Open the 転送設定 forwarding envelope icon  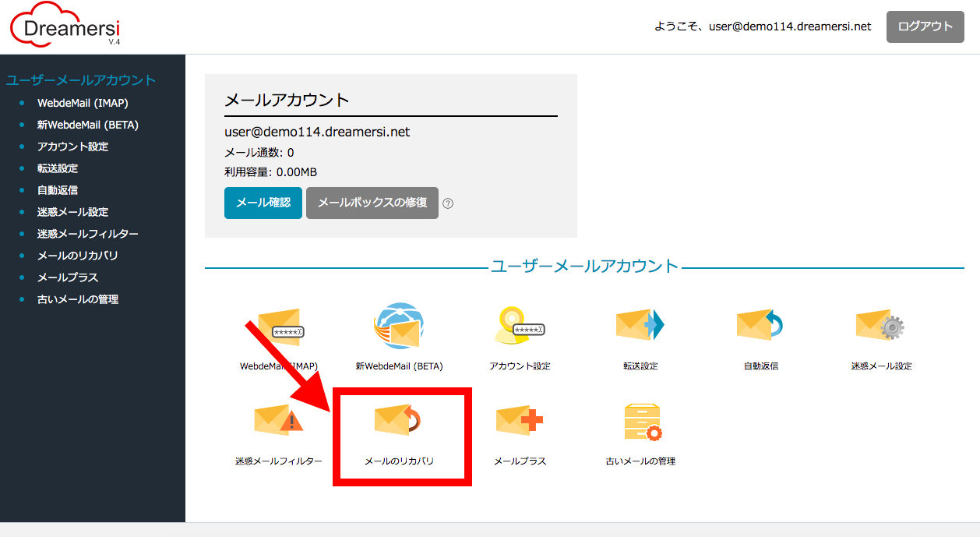[640, 326]
